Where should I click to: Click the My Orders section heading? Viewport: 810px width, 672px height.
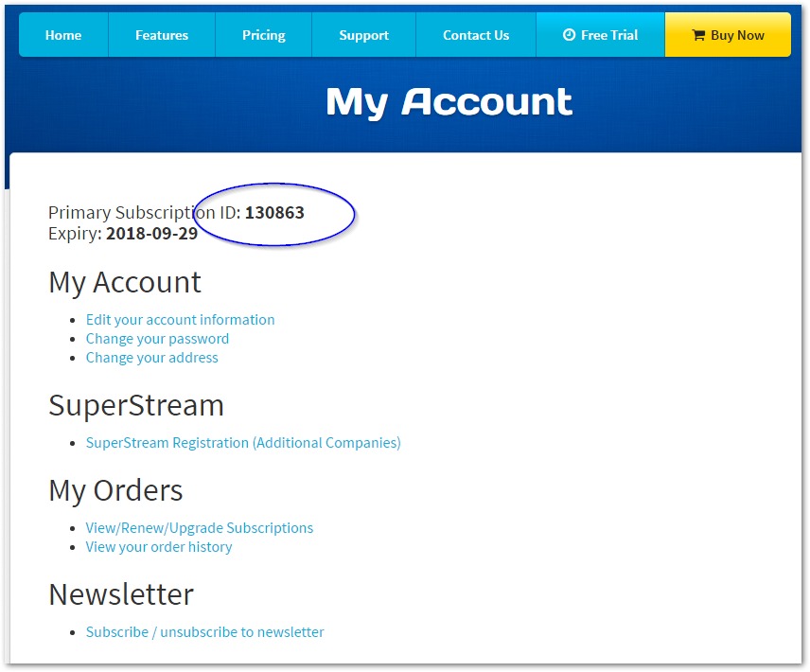[x=115, y=490]
